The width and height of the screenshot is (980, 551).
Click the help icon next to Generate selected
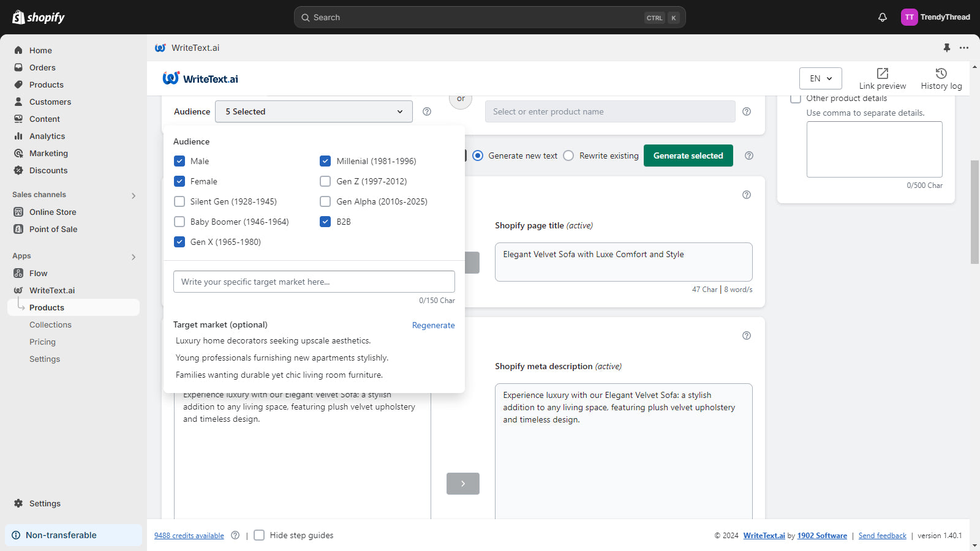tap(749, 156)
